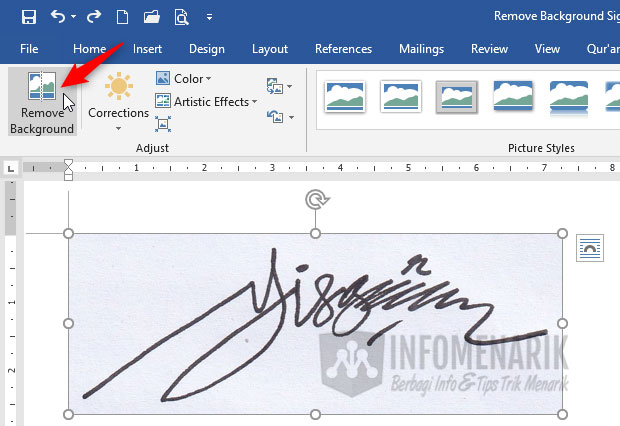Viewport: 620px width, 426px height.
Task: Open the Layout Options button beside picture
Action: point(590,248)
